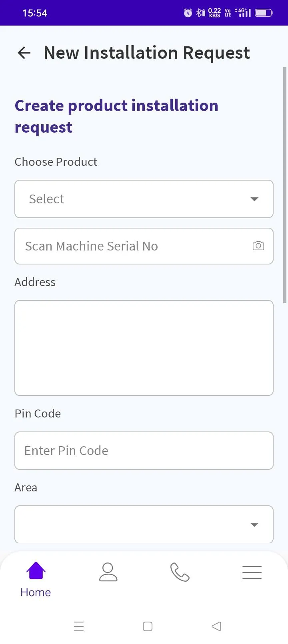Tap the battery icon in status bar
The width and height of the screenshot is (288, 644).
coord(263,13)
